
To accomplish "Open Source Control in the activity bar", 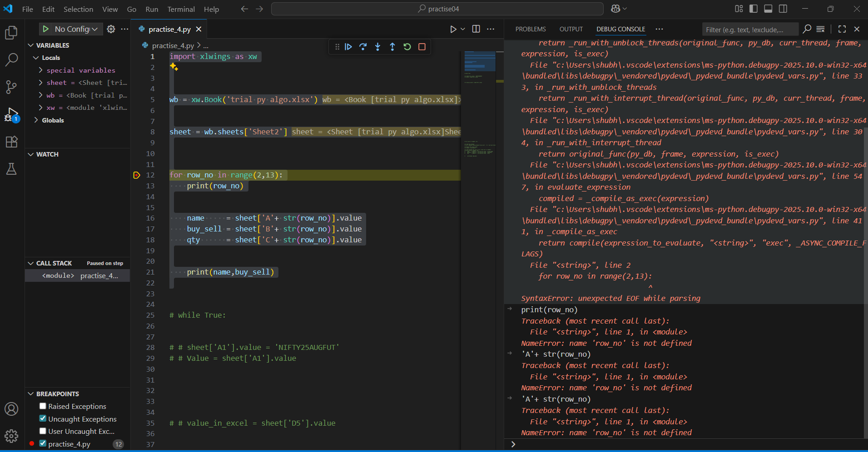I will coord(11,87).
